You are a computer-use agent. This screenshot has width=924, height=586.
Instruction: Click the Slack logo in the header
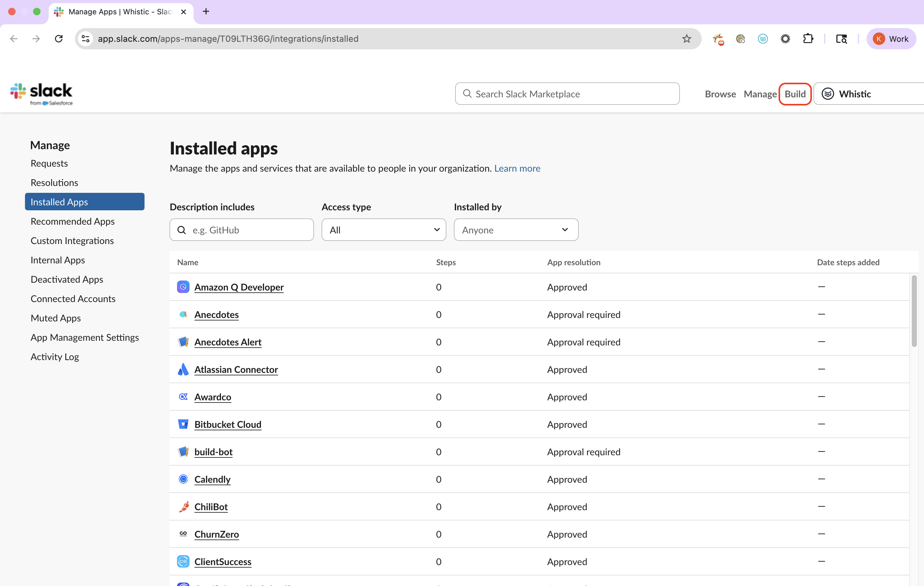[x=41, y=94]
